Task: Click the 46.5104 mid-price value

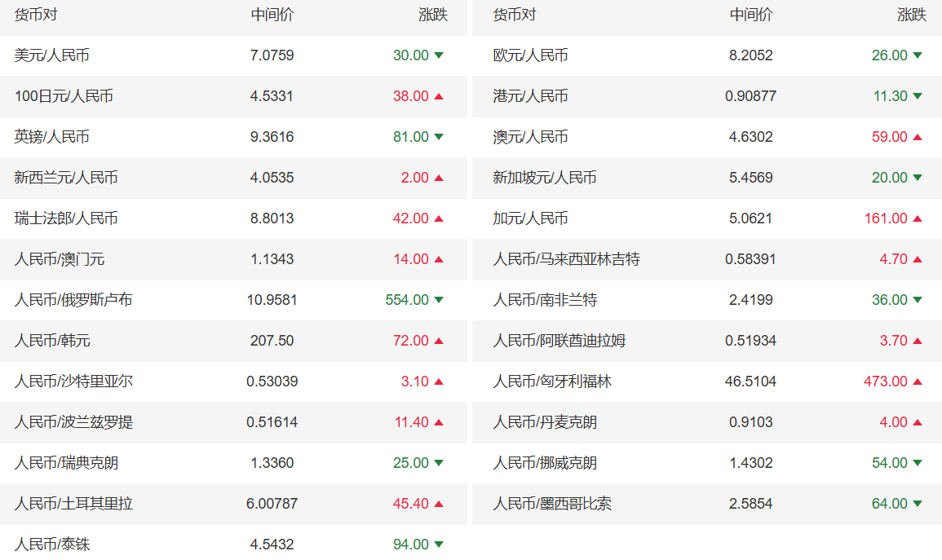Action: tap(750, 381)
